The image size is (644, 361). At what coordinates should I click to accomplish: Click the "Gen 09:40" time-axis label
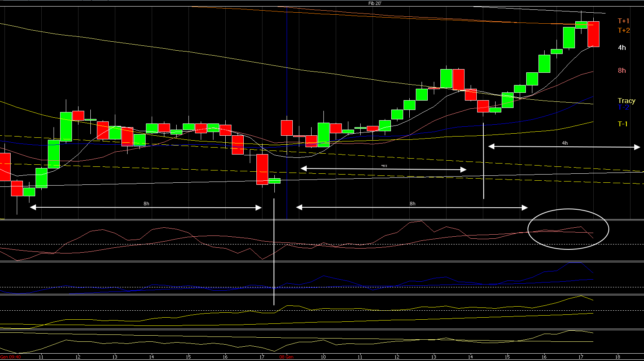coord(11,357)
